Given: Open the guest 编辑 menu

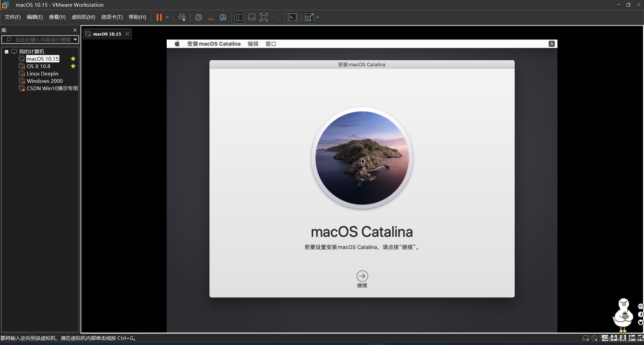Looking at the screenshot, I should (253, 44).
